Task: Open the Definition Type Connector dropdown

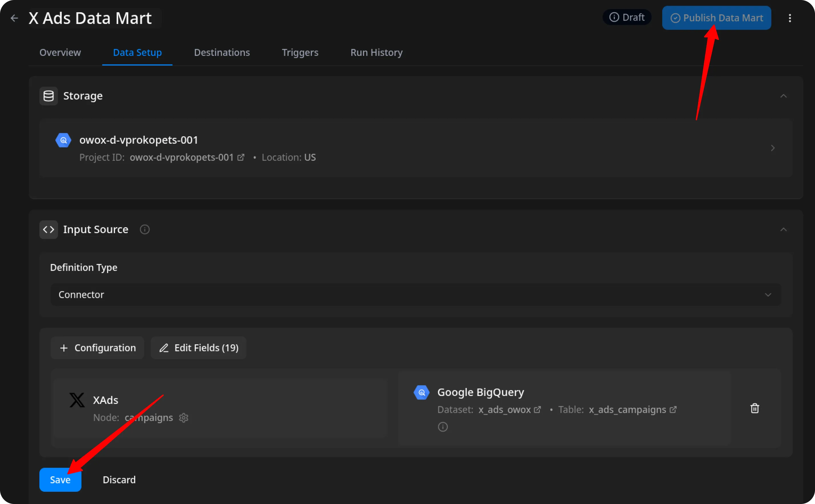Action: [415, 295]
